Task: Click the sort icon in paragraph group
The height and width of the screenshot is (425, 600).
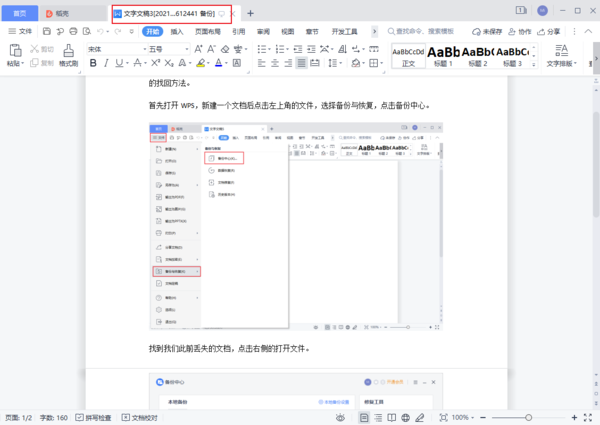Action: click(342, 49)
